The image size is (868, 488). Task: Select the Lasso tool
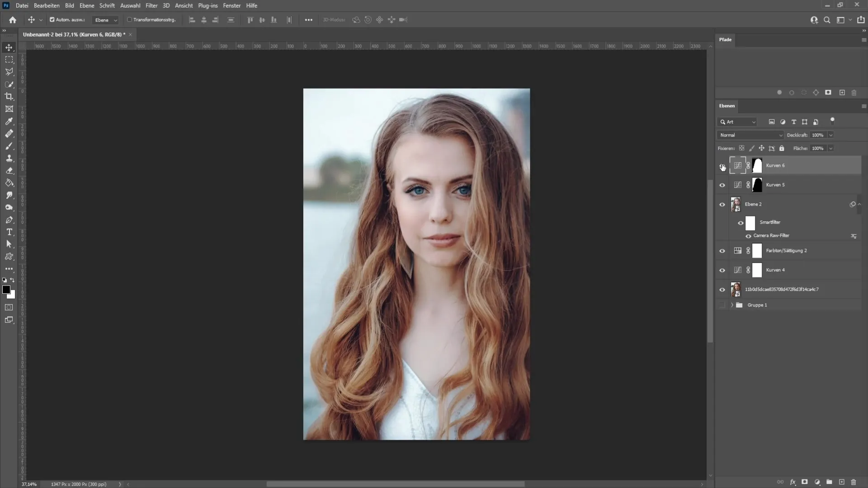click(9, 71)
